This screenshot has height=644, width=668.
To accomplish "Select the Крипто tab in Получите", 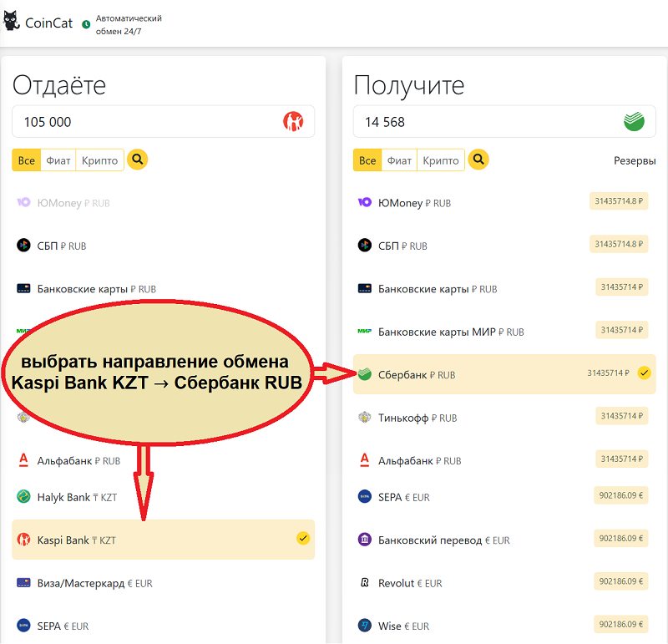I will click(441, 160).
